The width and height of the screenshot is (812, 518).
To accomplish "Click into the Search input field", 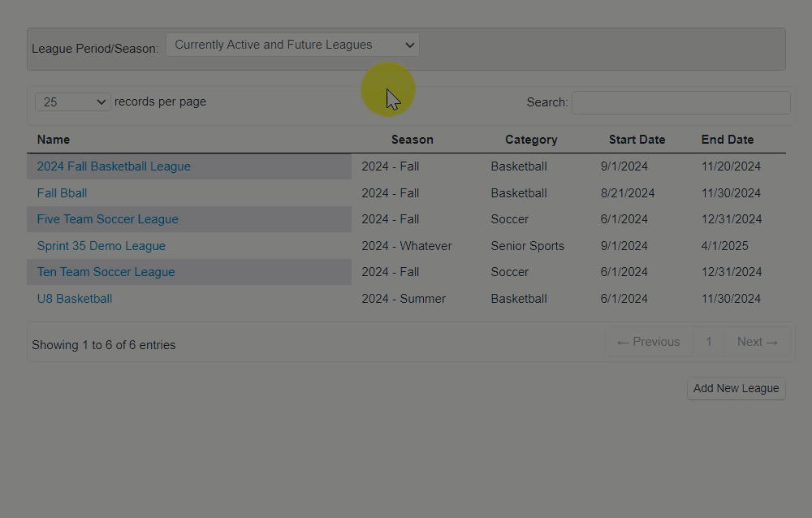I will (x=680, y=102).
